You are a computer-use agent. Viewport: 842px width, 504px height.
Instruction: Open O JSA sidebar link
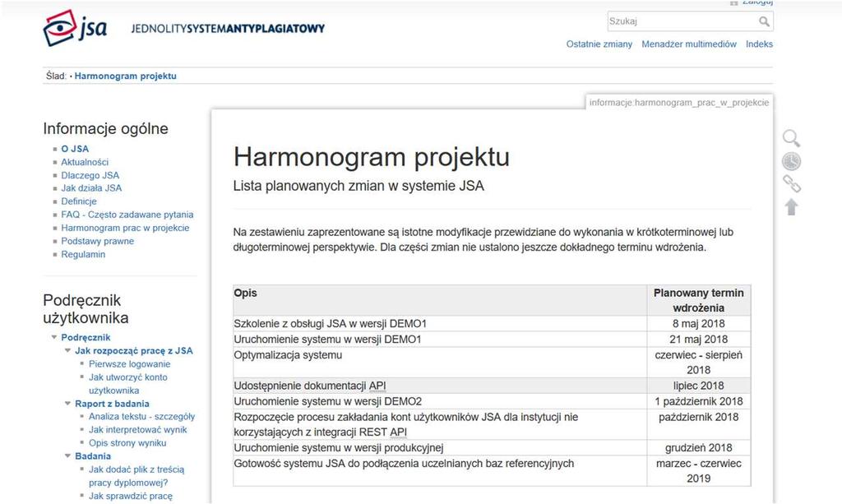(75, 149)
